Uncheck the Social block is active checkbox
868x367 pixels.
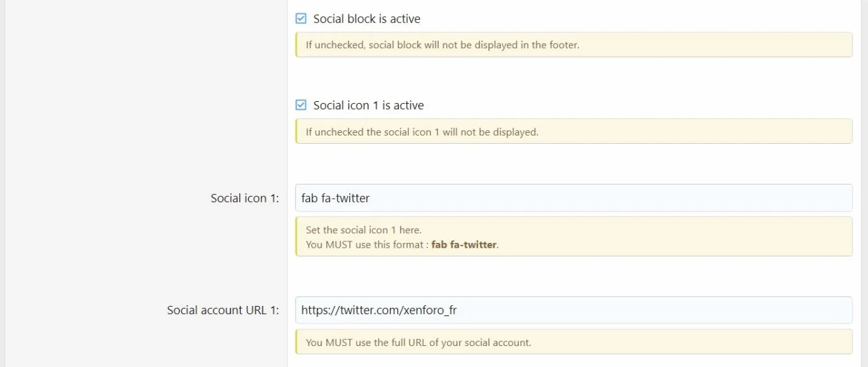pos(301,19)
